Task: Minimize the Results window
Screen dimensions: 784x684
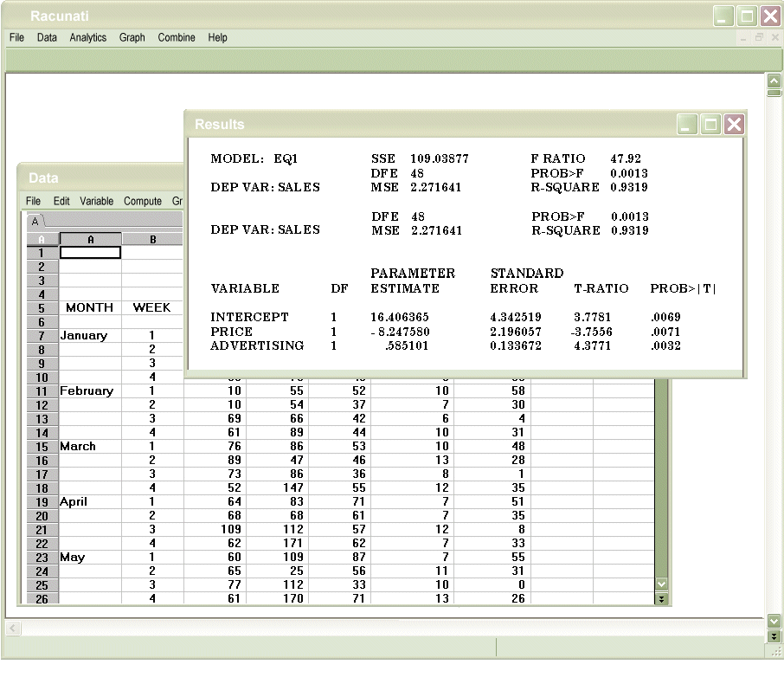Action: tap(687, 125)
